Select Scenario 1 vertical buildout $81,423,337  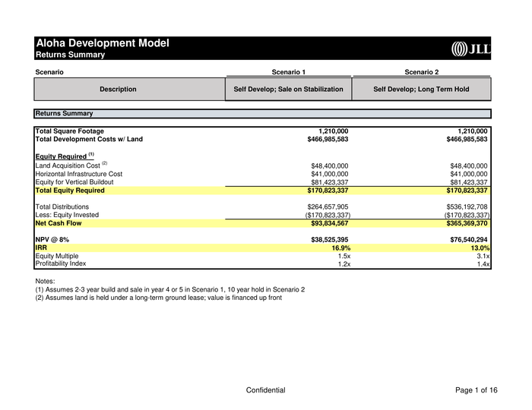(x=329, y=182)
